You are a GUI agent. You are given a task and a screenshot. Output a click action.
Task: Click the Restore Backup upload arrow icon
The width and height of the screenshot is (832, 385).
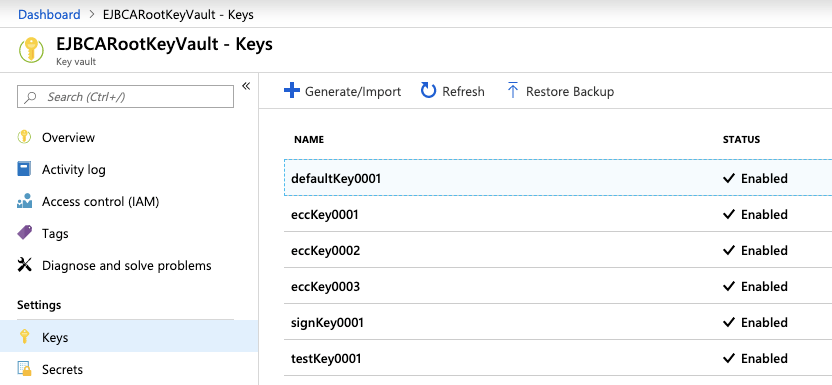click(x=513, y=91)
